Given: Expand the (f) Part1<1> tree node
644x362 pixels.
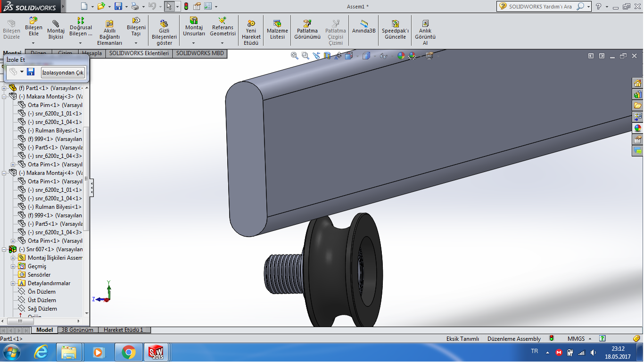Looking at the screenshot, I should [4, 88].
